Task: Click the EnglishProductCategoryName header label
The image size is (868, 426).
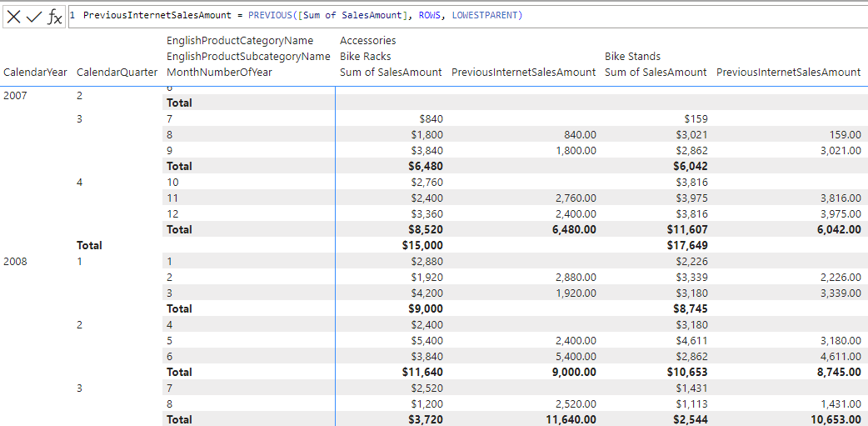Action: (x=240, y=41)
